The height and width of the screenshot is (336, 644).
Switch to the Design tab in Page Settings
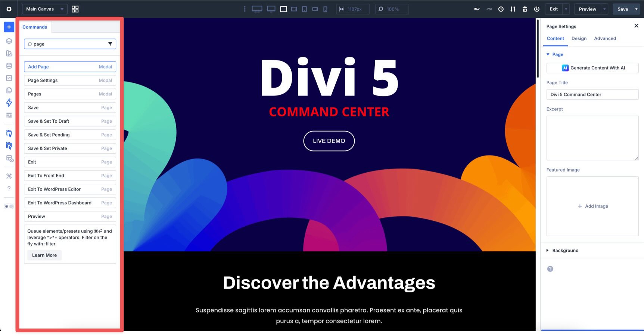pyautogui.click(x=579, y=38)
